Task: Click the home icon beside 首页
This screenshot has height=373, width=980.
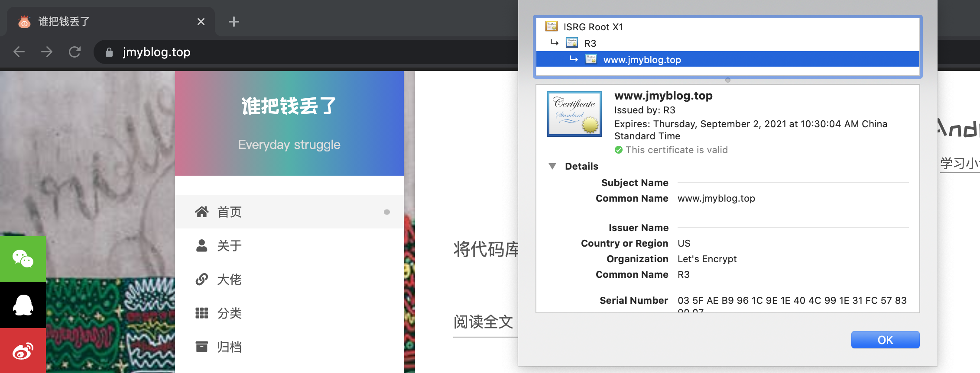Action: pos(201,212)
